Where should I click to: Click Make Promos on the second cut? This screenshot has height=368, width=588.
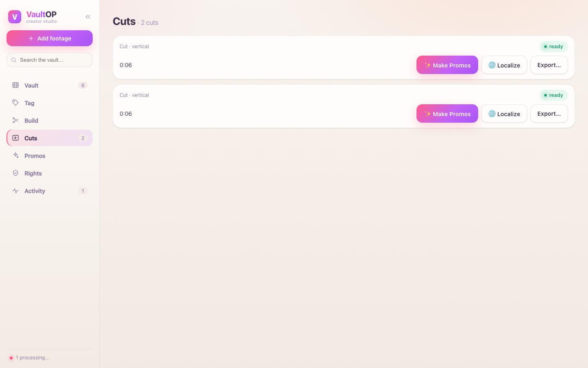(x=447, y=114)
